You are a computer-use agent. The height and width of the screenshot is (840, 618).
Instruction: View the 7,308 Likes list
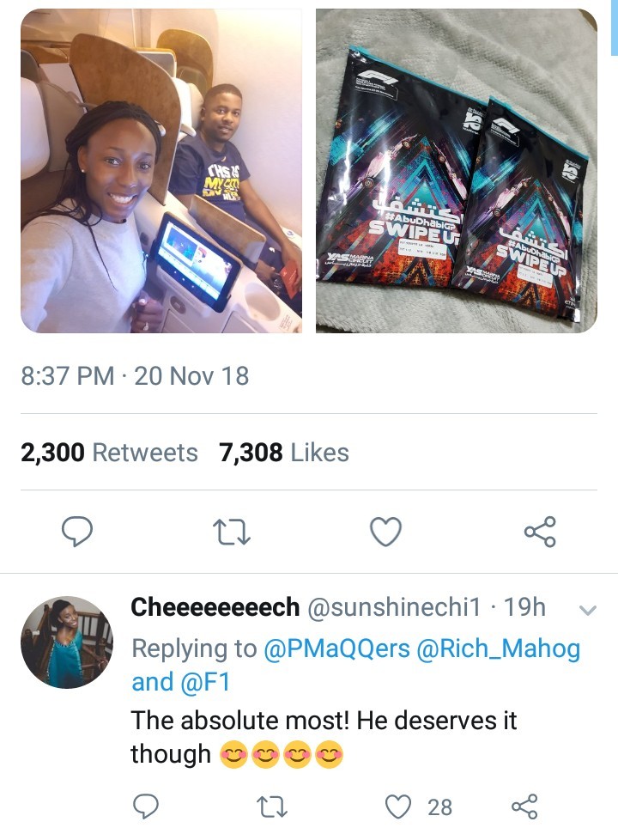pos(284,452)
